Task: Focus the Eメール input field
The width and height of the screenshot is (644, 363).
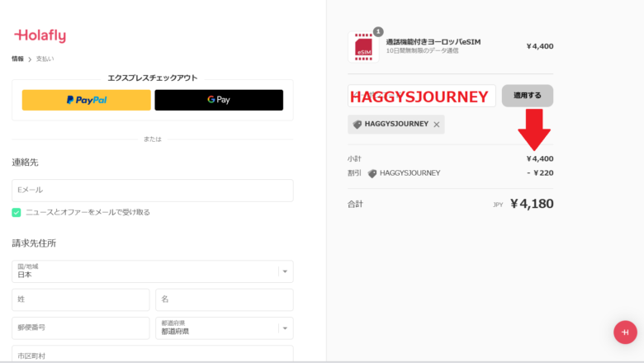Action: click(x=153, y=191)
